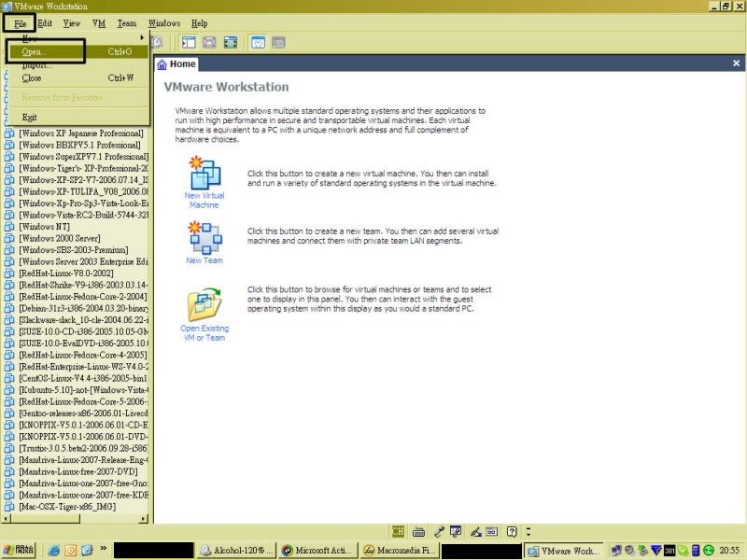Select [Mandriva-Linux-free-2007-DVD] favorite
The height and width of the screenshot is (560, 747).
click(x=78, y=471)
